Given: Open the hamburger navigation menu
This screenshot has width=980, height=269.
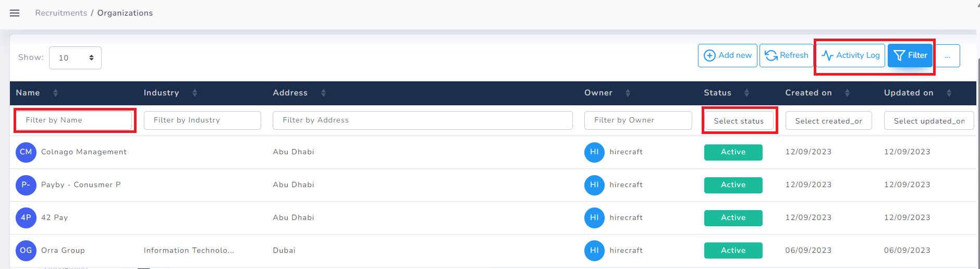Looking at the screenshot, I should (x=15, y=13).
